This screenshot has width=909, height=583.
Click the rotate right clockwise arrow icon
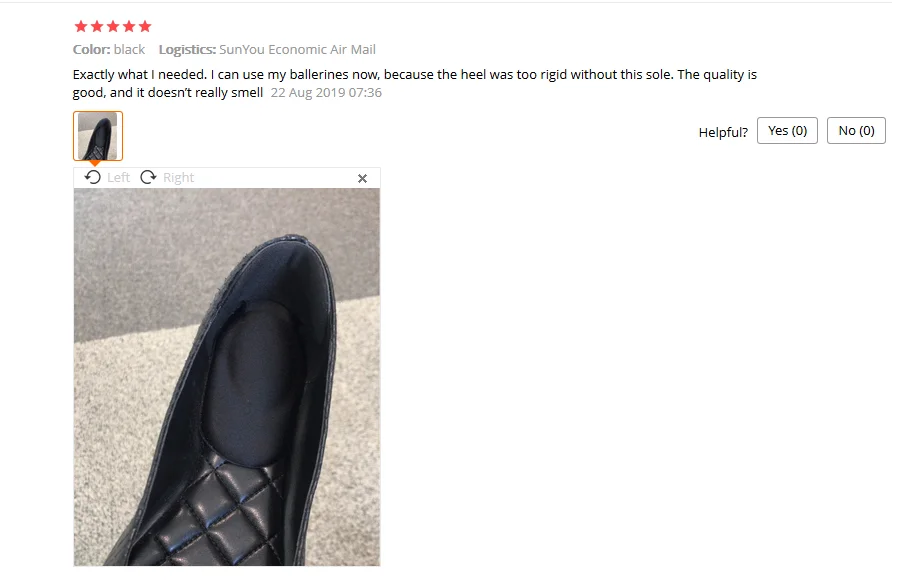tap(148, 177)
